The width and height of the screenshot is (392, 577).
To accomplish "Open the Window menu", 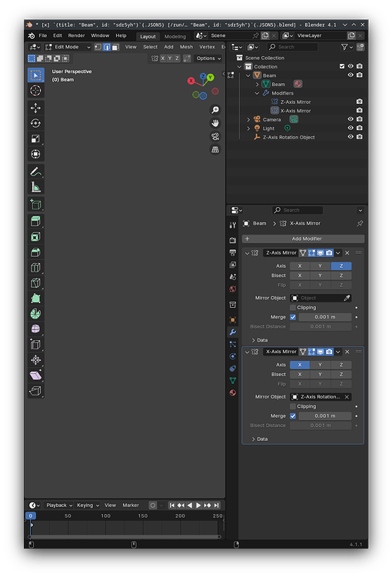I will 100,35.
